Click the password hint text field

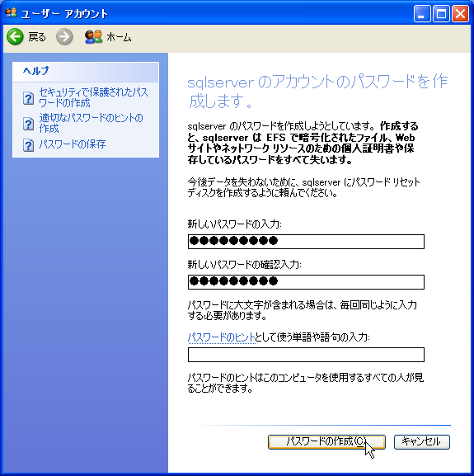[x=306, y=355]
